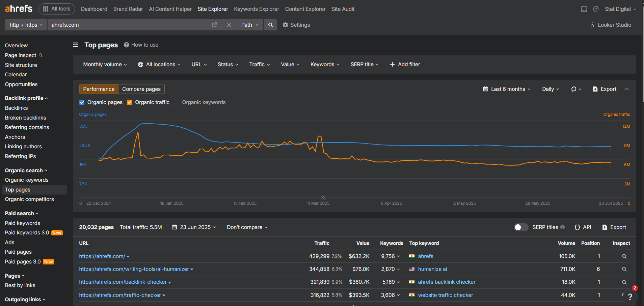Open Looker Studio integration
Viewport: 644px width, 306px height.
tap(611, 25)
